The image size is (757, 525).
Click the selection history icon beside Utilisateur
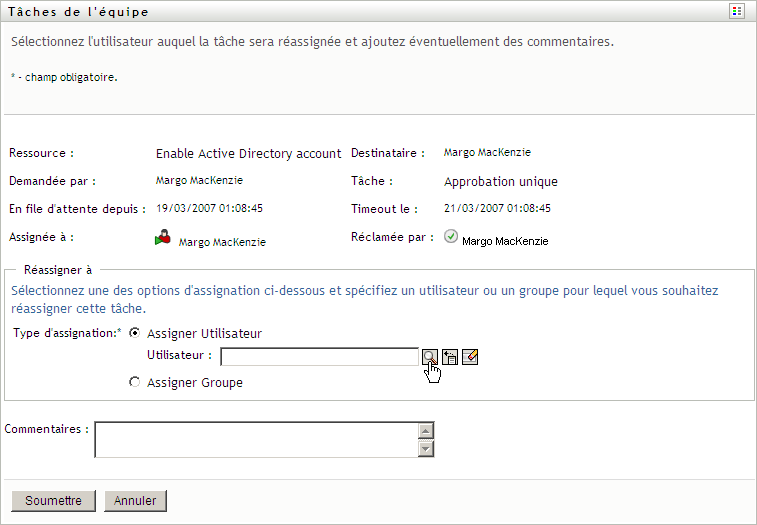click(x=450, y=357)
